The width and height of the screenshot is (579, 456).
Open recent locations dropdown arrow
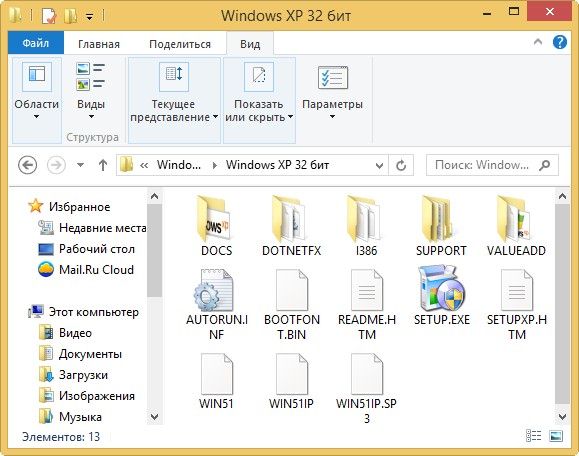80,165
